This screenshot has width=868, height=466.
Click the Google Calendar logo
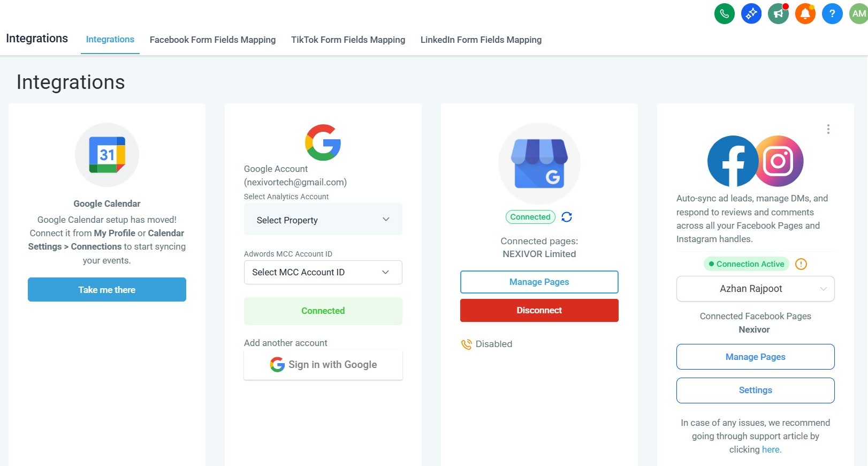coord(107,155)
